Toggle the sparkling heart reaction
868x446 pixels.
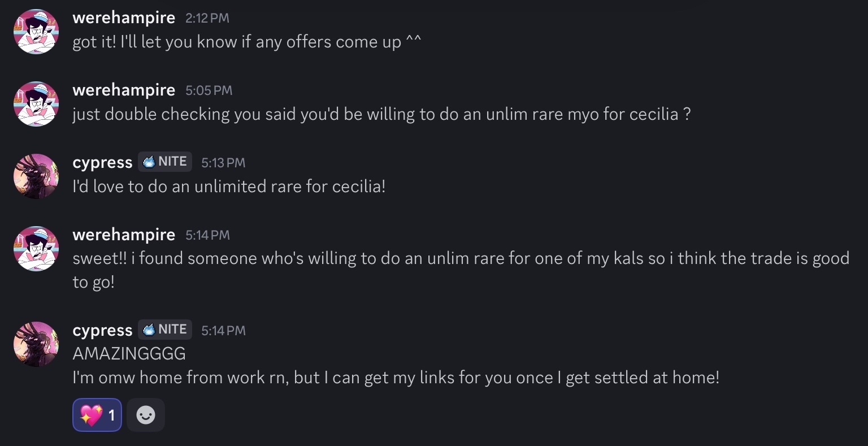pyautogui.click(x=97, y=415)
